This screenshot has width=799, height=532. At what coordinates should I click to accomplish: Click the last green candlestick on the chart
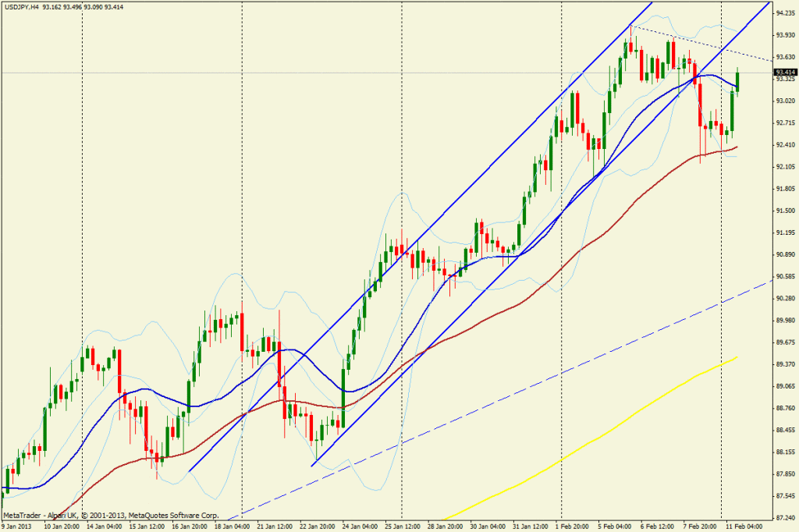738,79
